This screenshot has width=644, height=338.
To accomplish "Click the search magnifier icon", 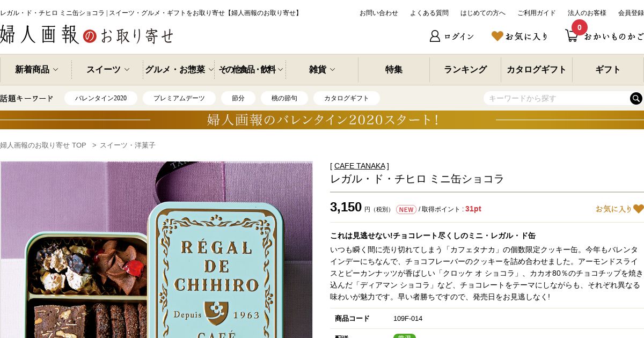I will pos(636,98).
